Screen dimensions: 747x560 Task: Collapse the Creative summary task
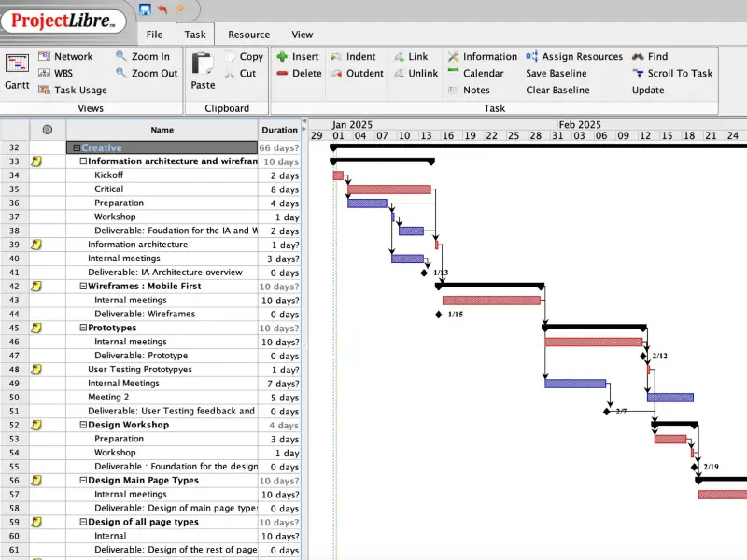point(77,147)
